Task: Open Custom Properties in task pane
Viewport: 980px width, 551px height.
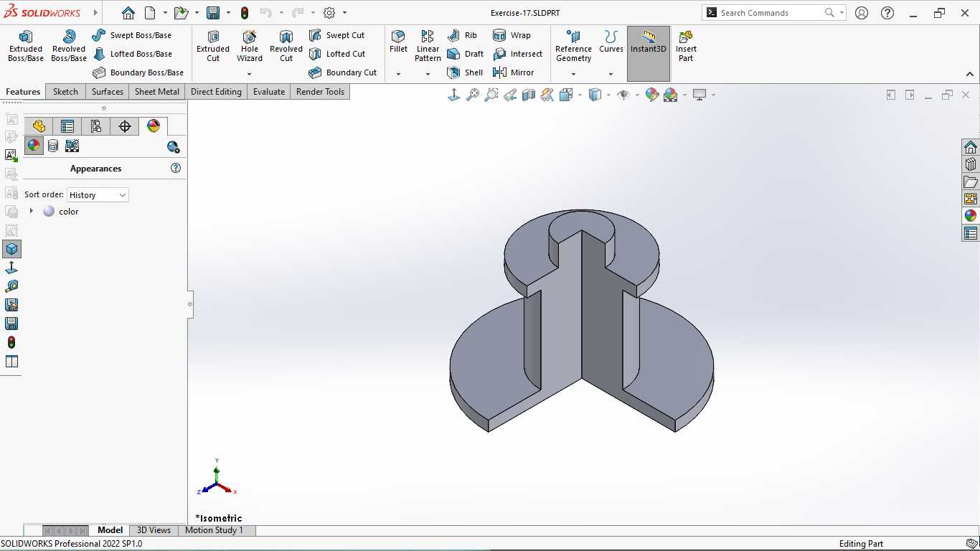Action: coord(971,233)
